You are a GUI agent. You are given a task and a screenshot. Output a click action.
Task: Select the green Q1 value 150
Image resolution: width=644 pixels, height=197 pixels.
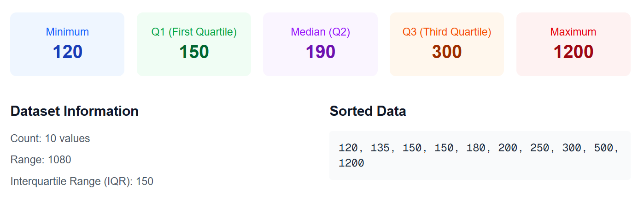(194, 52)
